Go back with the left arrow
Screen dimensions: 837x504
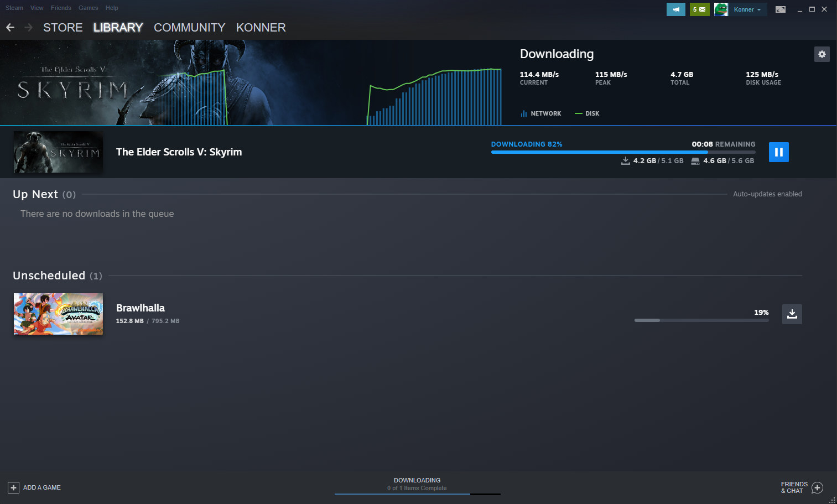10,27
